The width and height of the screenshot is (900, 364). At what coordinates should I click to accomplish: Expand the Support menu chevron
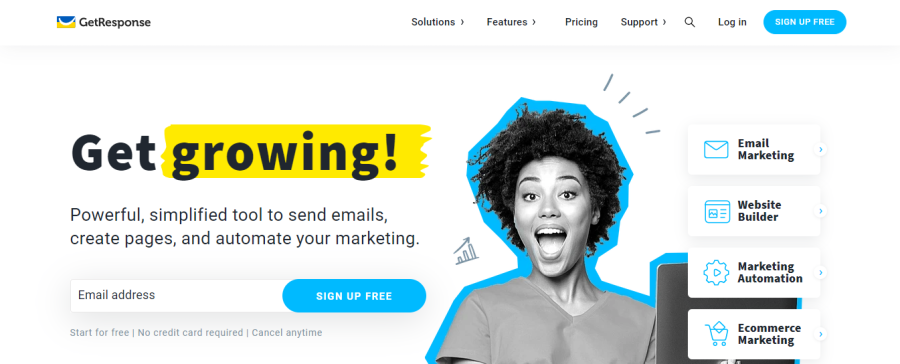(664, 22)
